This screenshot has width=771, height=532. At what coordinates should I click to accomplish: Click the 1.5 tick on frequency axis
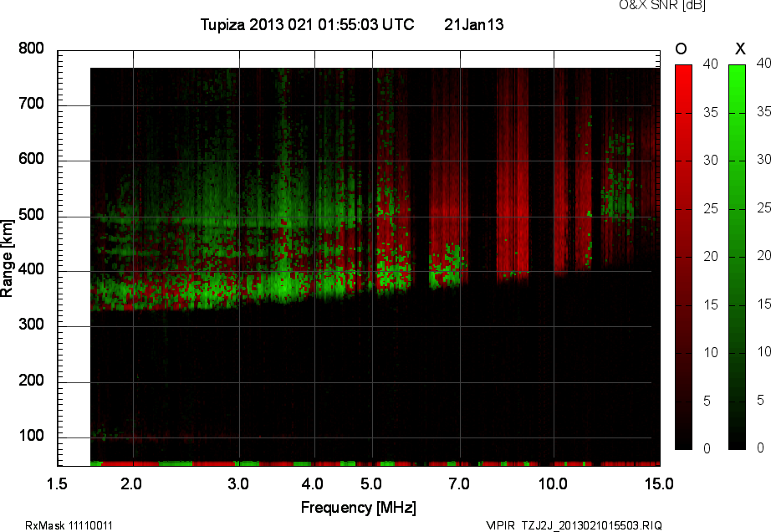(x=58, y=483)
